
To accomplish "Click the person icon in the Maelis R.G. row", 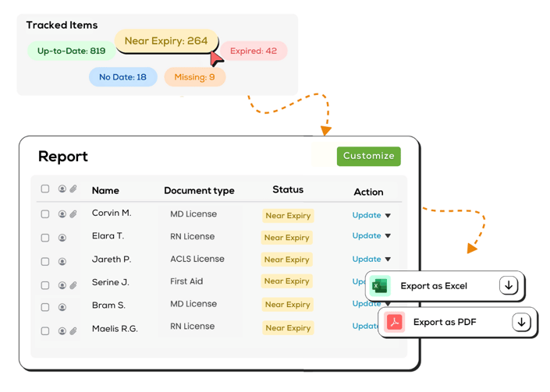I will [x=62, y=331].
